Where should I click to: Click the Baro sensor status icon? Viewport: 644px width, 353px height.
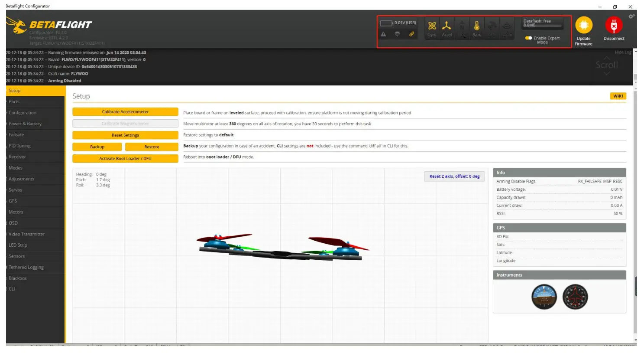476,27
